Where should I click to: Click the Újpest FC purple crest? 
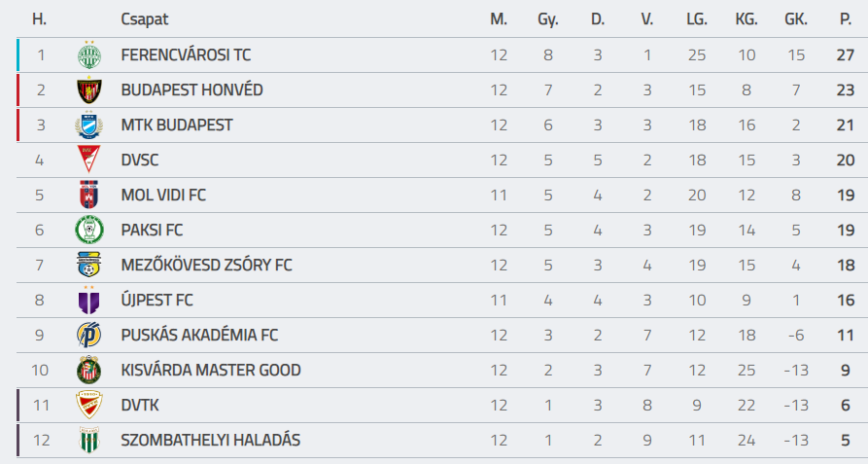coord(89,301)
